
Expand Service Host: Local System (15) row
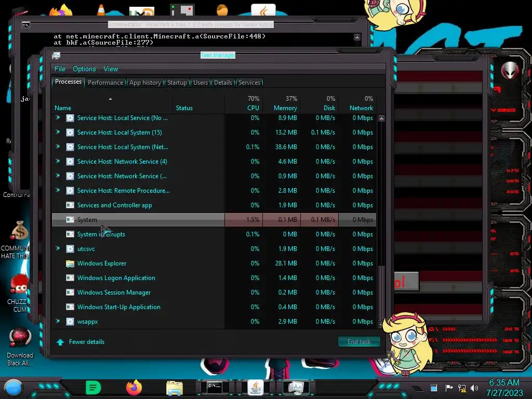[58, 132]
